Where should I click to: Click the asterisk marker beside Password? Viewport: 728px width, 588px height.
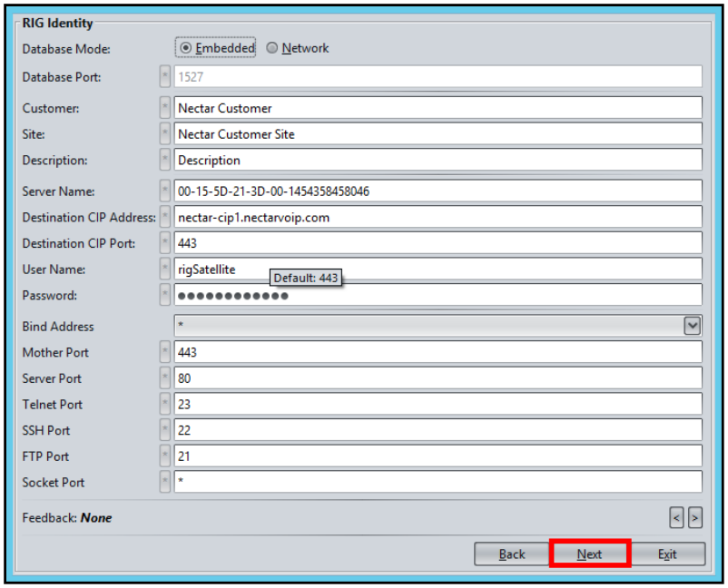point(165,295)
